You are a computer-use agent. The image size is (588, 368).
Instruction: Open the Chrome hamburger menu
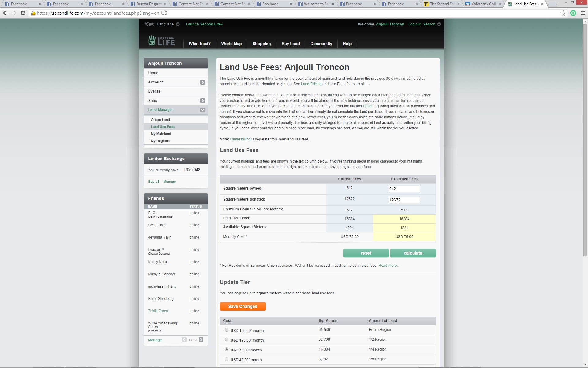(583, 13)
